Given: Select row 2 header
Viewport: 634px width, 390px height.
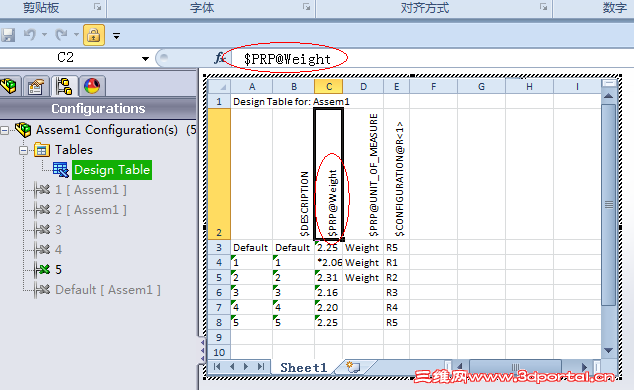Looking at the screenshot, I should pyautogui.click(x=219, y=174).
